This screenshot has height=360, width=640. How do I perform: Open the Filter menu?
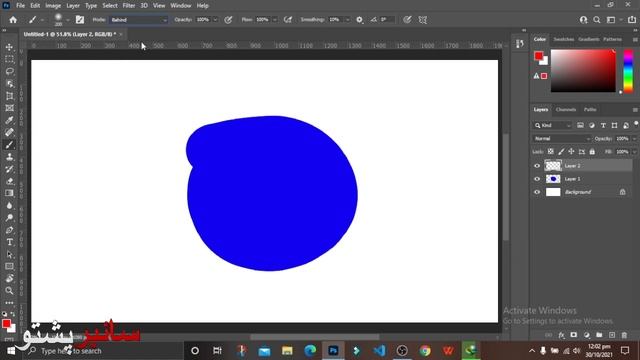[129, 6]
